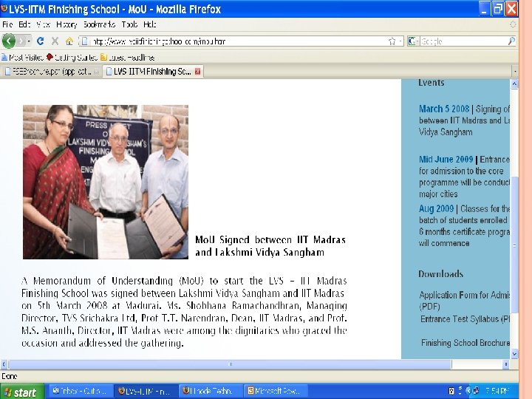532x399 pixels.
Task: Open the Aug 2009 event link
Action: [x=436, y=208]
